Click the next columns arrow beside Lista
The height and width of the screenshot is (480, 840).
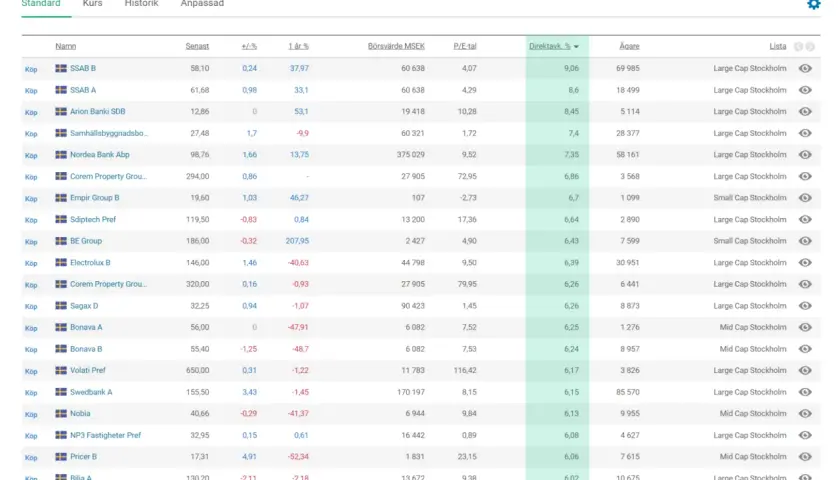(x=810, y=47)
